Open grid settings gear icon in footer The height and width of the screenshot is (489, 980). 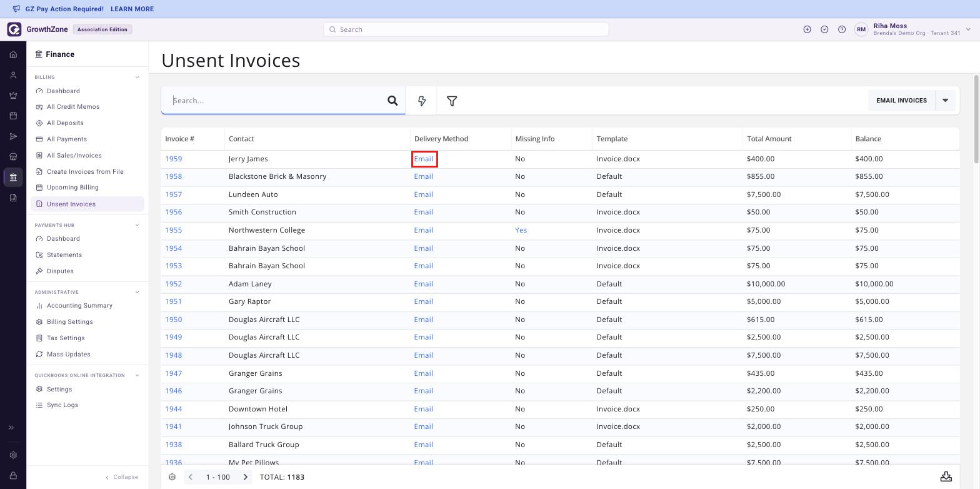[172, 477]
